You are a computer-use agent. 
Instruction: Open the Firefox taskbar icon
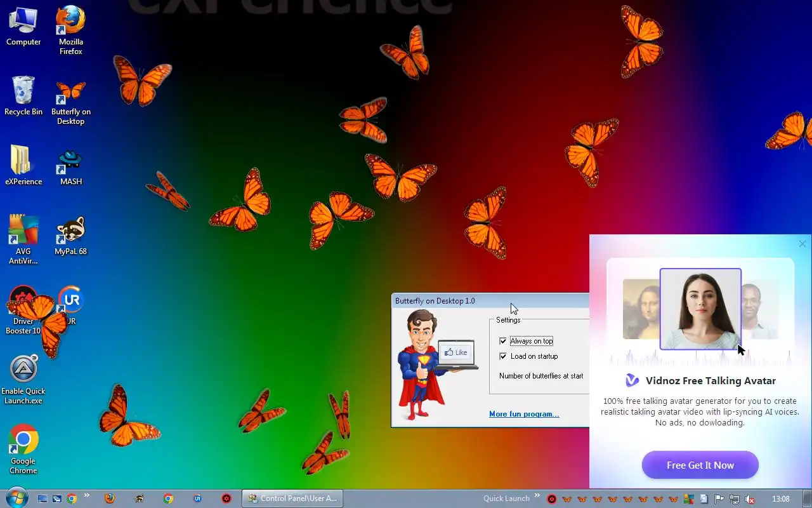tap(110, 499)
